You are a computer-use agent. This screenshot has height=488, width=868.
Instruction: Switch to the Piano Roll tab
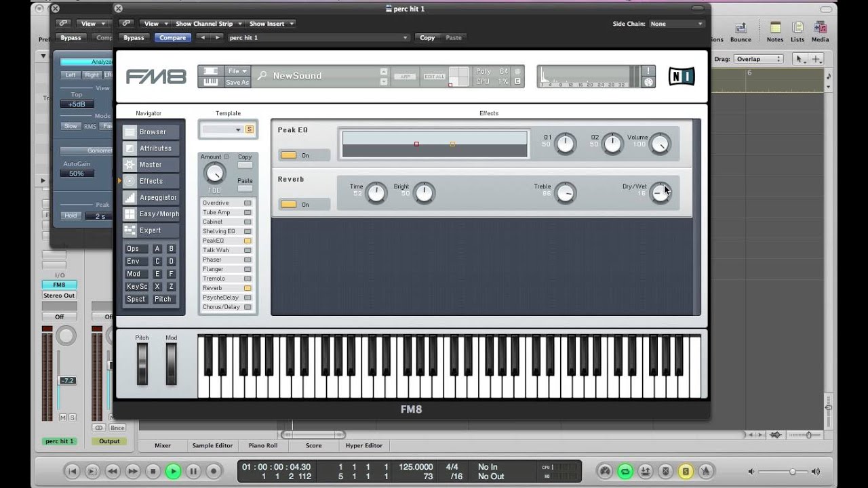pyautogui.click(x=262, y=445)
